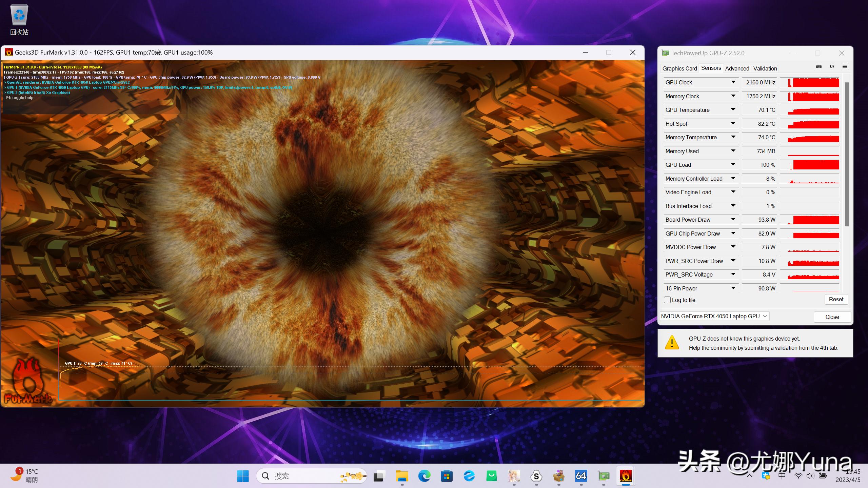Image resolution: width=868 pixels, height=488 pixels.
Task: Expand the GPU Clock sensor dropdown
Action: [733, 82]
